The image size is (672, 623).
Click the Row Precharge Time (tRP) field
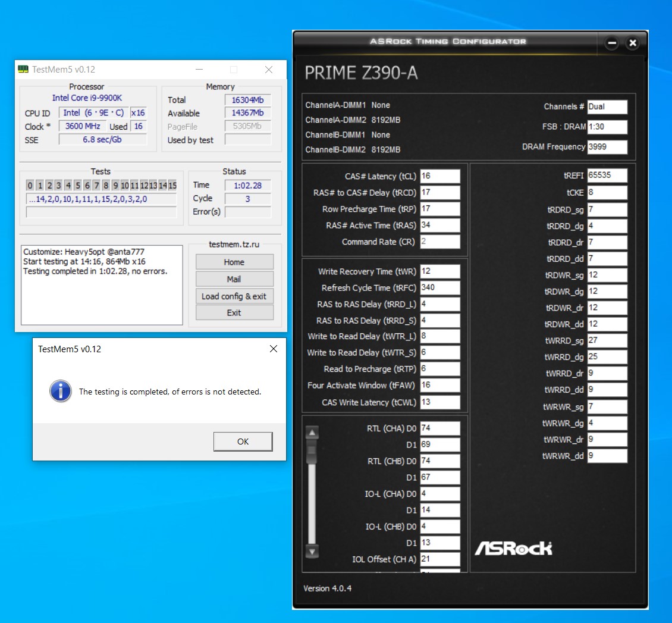point(440,209)
